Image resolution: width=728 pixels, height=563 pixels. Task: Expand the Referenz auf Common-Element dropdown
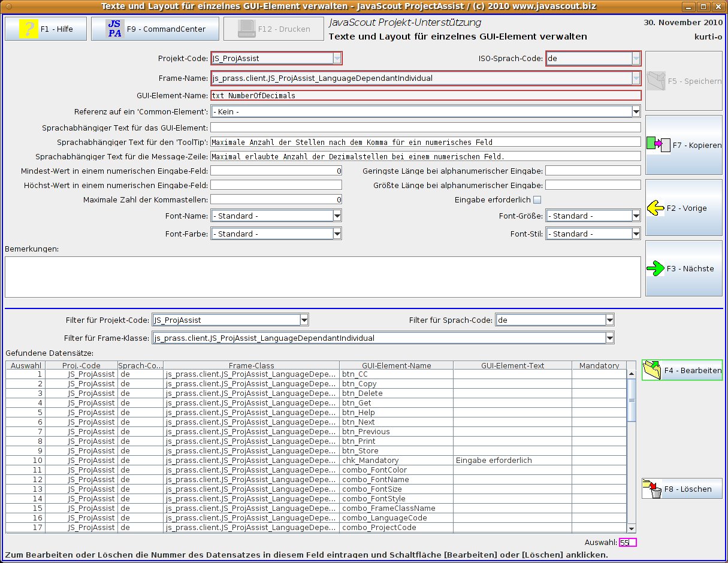pyautogui.click(x=636, y=112)
